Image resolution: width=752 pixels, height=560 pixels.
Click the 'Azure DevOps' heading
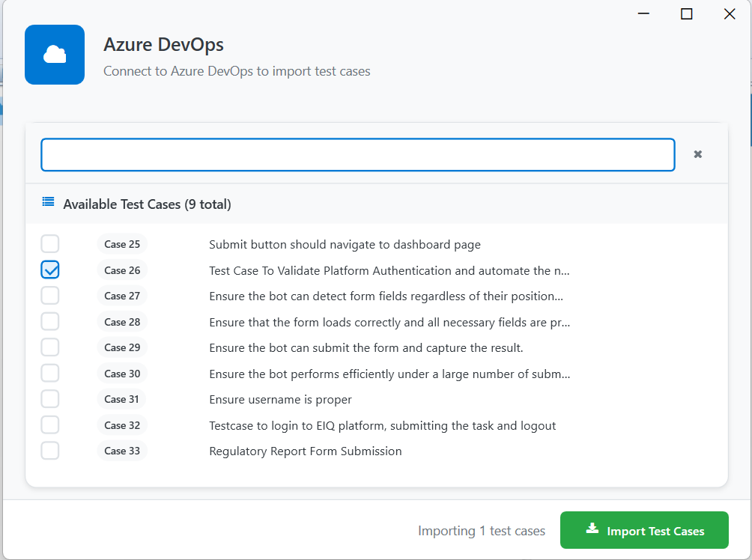pos(163,45)
